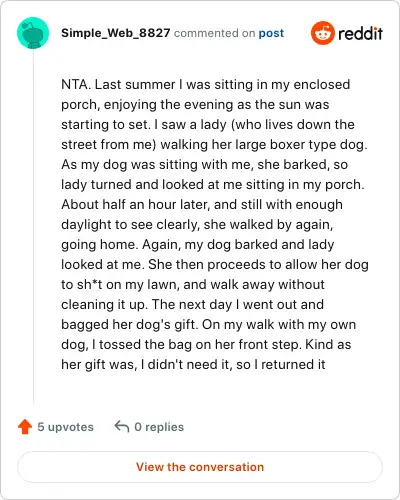Click the line beginning "porch, enjoying the evening"
The image size is (400, 500).
click(x=195, y=104)
